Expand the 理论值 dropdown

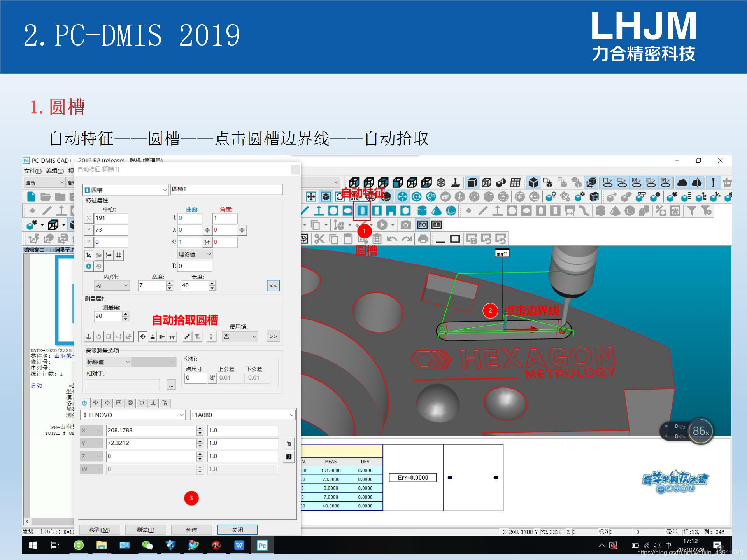point(195,254)
